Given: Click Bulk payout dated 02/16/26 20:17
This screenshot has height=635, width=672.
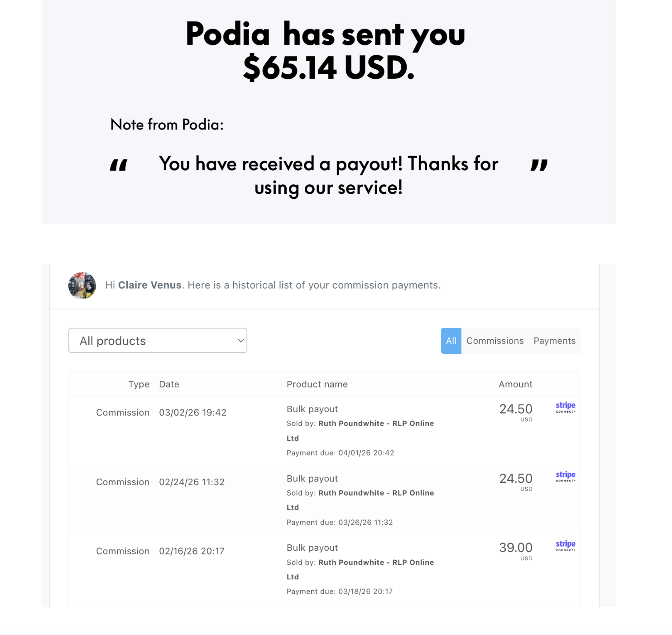Looking at the screenshot, I should tap(312, 548).
